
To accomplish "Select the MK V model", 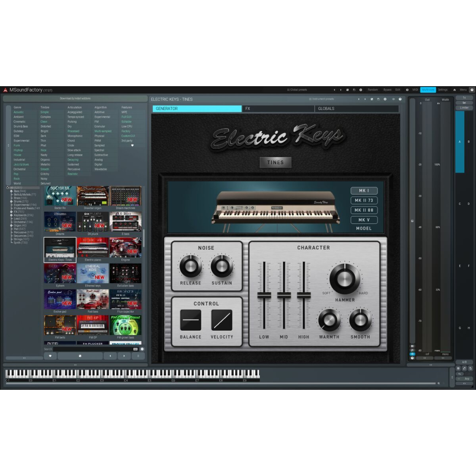I will coord(364,220).
